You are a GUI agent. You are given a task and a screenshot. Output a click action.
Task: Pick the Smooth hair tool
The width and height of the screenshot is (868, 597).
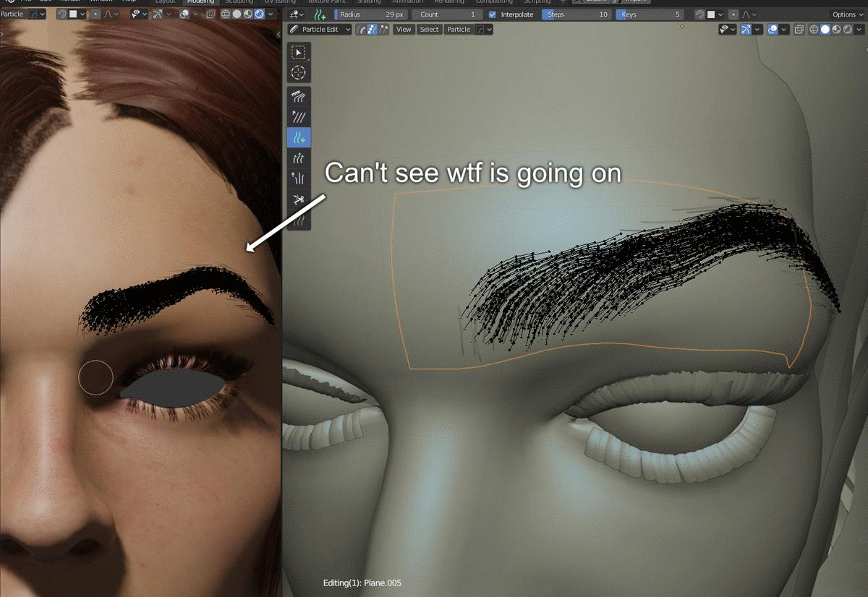298,116
